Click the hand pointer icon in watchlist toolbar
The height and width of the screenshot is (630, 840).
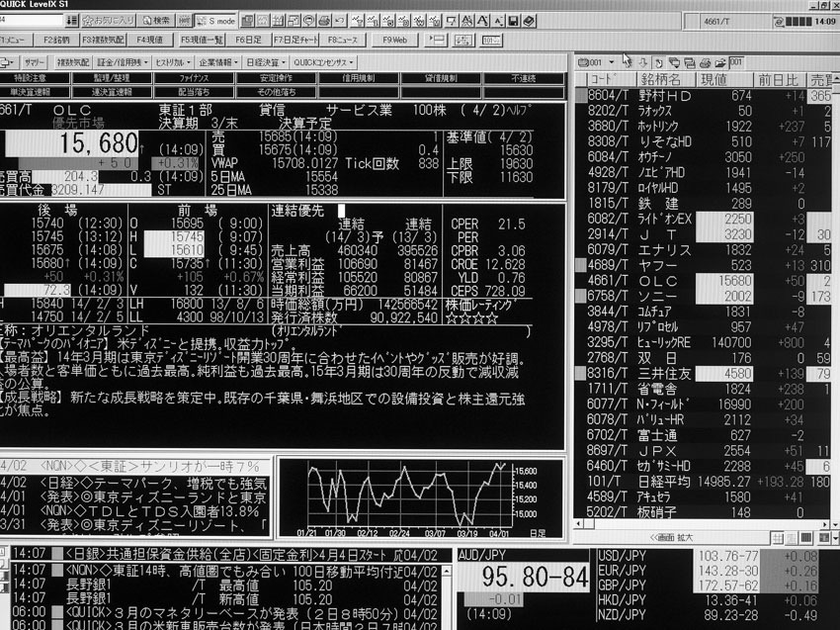(659, 62)
